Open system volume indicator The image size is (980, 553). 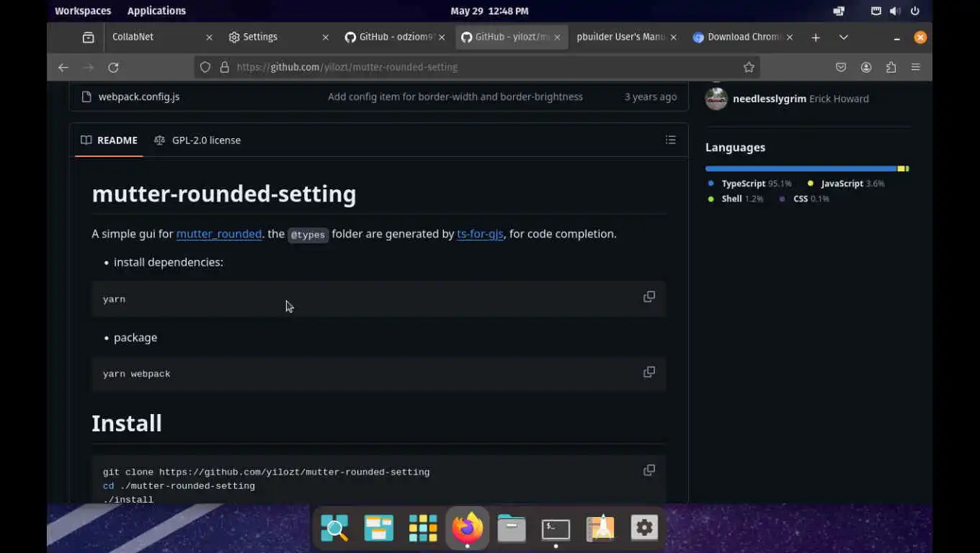tap(895, 11)
